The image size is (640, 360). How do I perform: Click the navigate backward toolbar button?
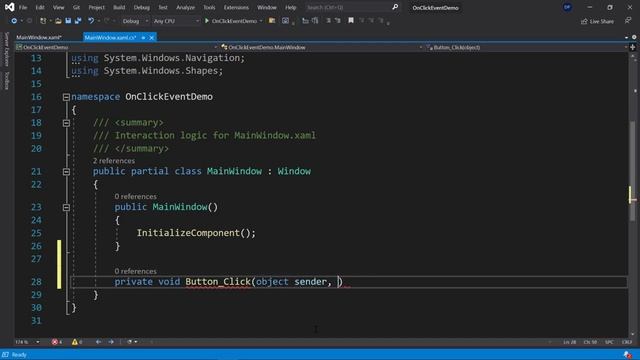pos(14,21)
